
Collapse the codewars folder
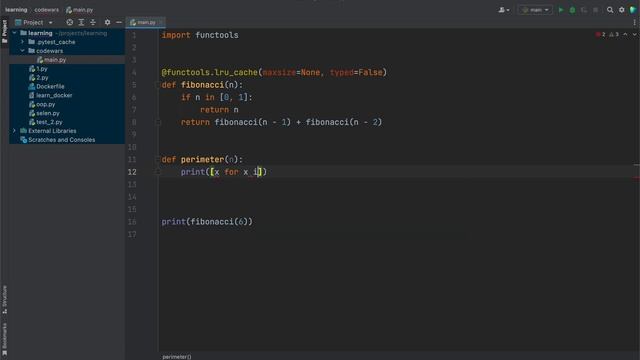tap(22, 51)
